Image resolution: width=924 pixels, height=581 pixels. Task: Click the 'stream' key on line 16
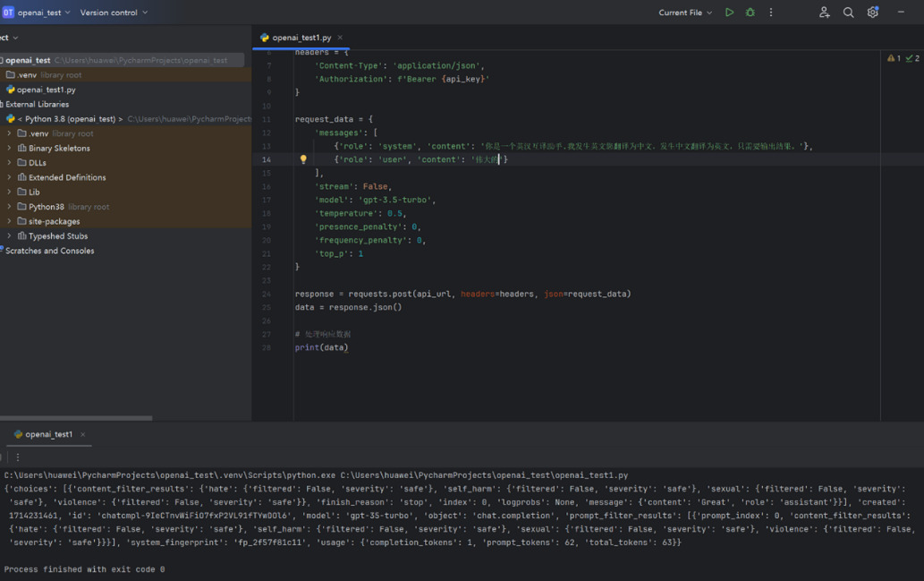point(335,186)
